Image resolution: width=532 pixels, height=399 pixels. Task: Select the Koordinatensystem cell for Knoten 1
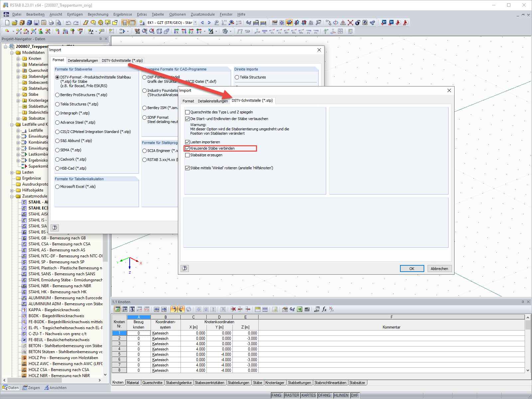[x=166, y=333]
